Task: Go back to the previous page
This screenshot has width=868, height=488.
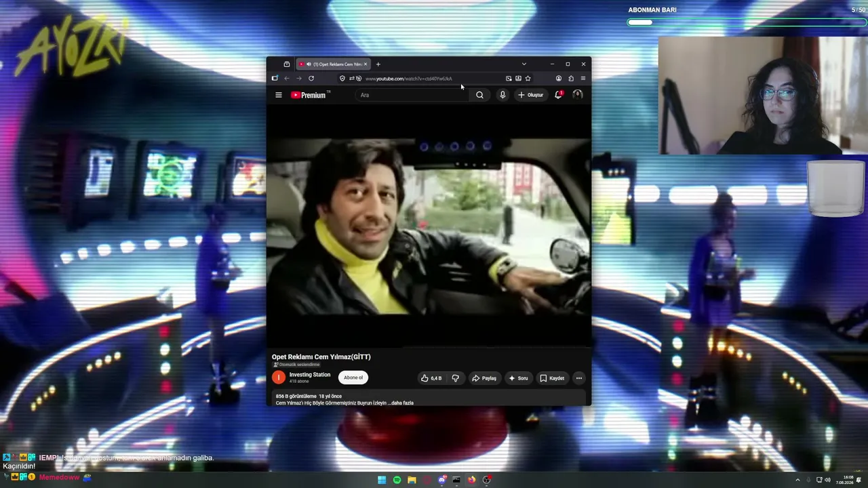Action: 287,79
